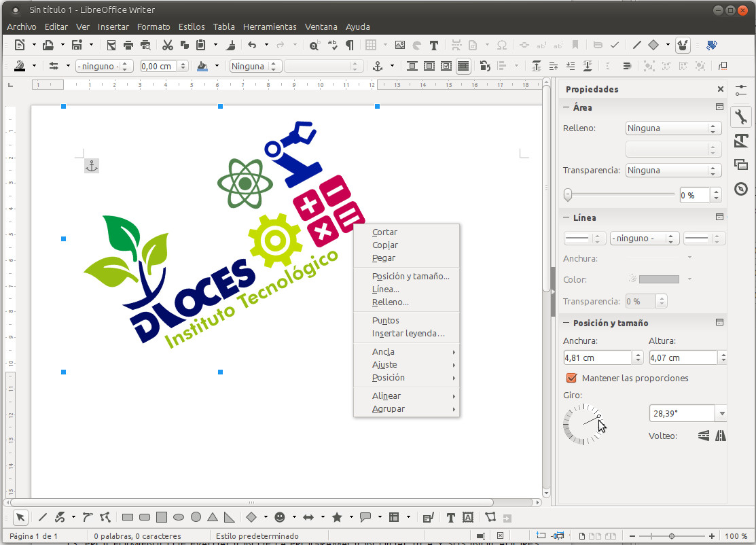The image size is (756, 545).
Task: Open the toolbar line style ninguno dropdown
Action: [x=104, y=66]
